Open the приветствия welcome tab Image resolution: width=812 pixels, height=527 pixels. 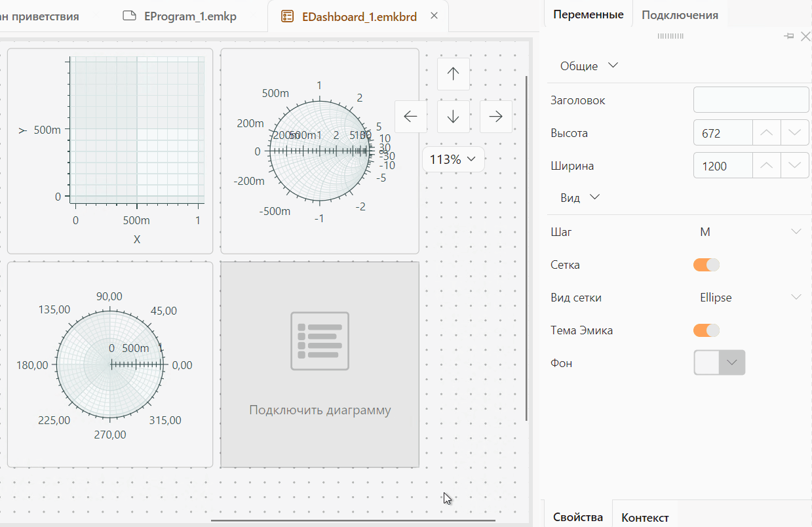point(39,16)
